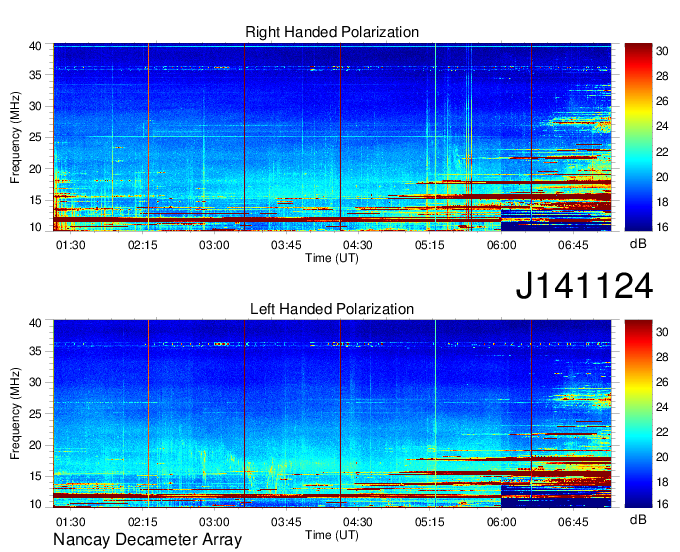Viewport: 680px width, 552px height.
Task: Click the 15 MHz tick label on top plot
Action: pyautogui.click(x=35, y=200)
